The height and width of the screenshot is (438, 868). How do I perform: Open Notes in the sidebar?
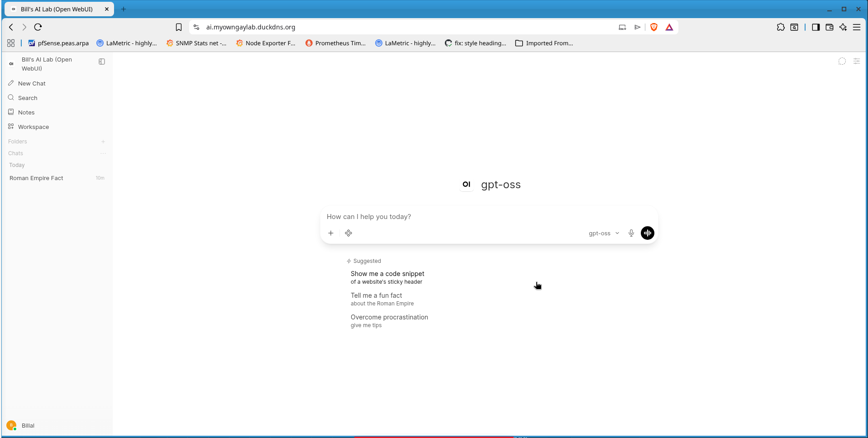pos(57,112)
